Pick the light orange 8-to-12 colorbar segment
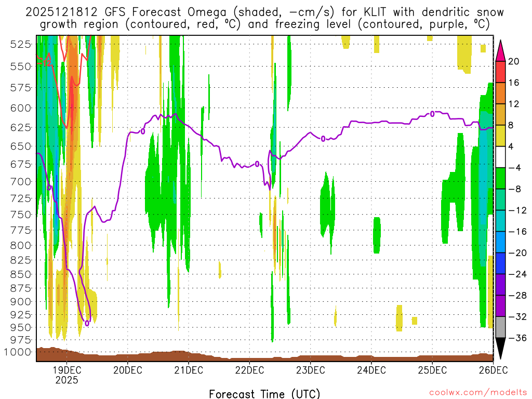Viewport: 532px width, 399px height. 500,114
